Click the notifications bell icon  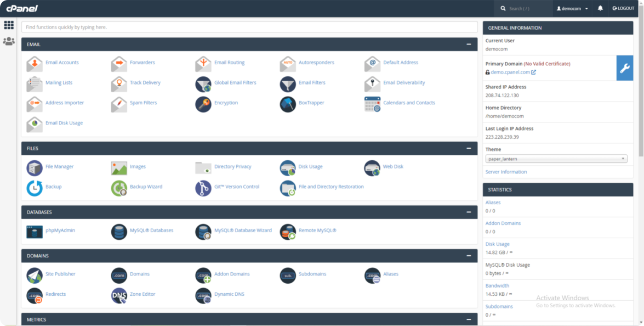(600, 8)
